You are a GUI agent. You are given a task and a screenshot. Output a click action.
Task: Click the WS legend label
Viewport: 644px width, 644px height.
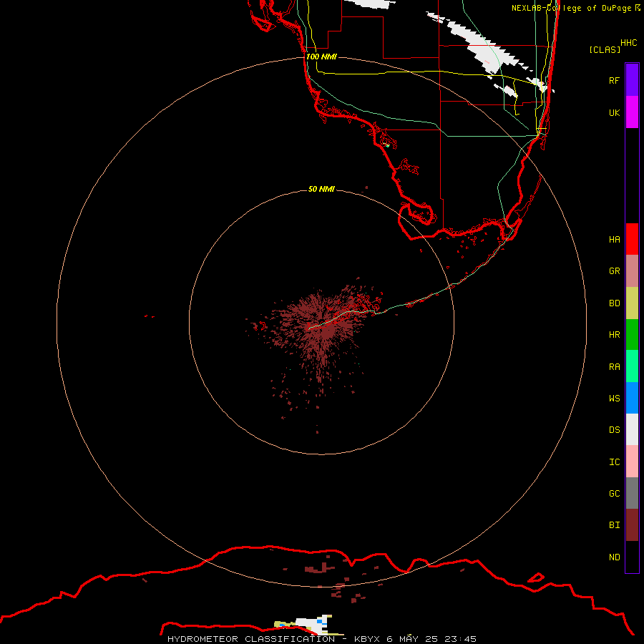point(614,398)
